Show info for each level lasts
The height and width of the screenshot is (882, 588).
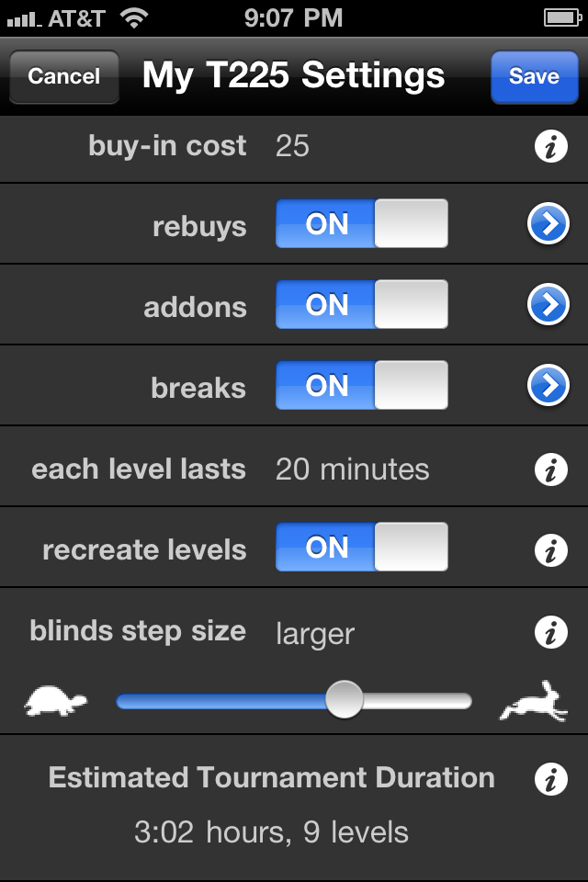550,469
